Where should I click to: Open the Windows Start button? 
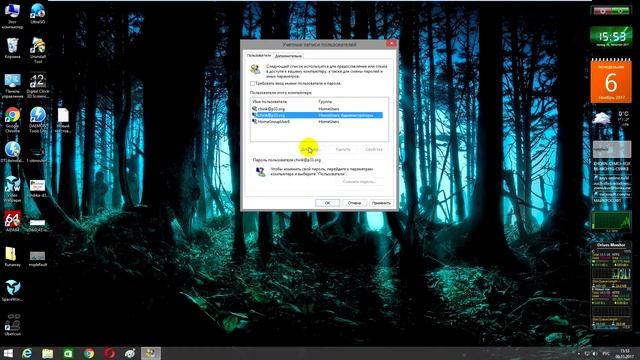coord(8,353)
